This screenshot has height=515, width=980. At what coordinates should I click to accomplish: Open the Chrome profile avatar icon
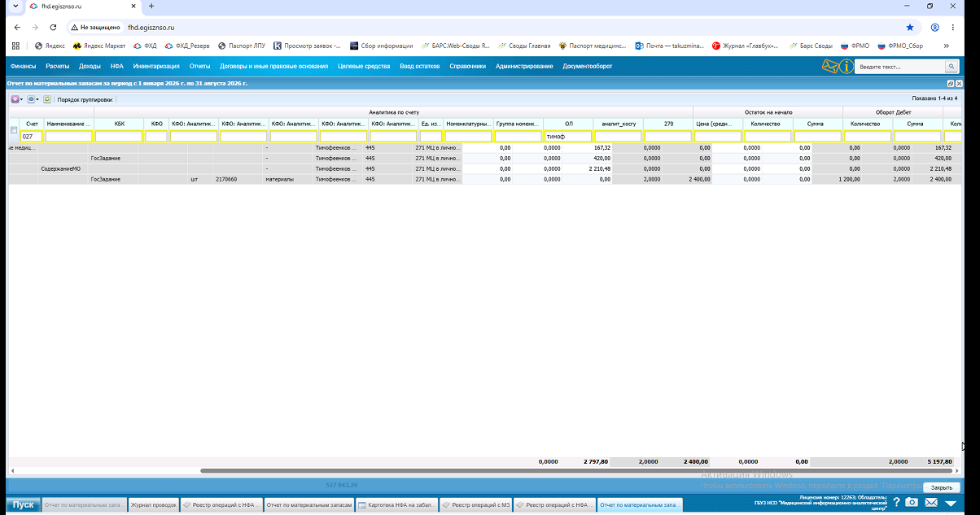935,27
